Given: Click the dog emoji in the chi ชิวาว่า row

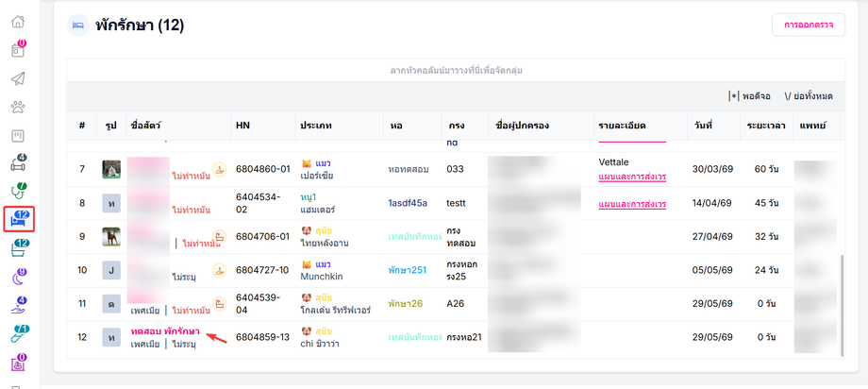Looking at the screenshot, I should [x=306, y=331].
